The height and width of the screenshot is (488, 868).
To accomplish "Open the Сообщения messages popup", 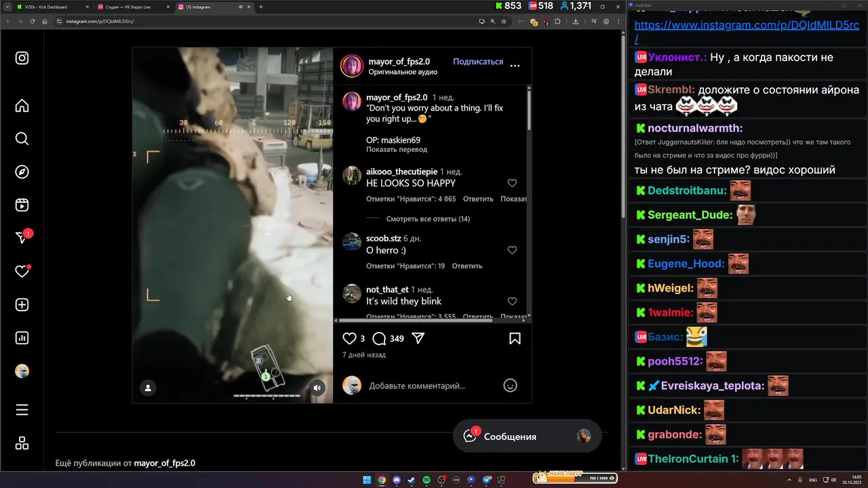I will point(527,436).
